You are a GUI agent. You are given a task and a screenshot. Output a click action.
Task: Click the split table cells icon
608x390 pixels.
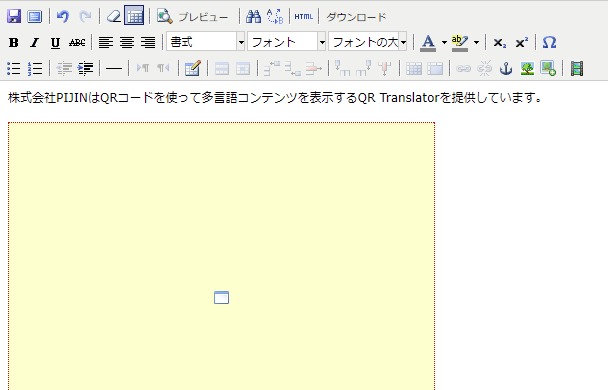point(414,69)
